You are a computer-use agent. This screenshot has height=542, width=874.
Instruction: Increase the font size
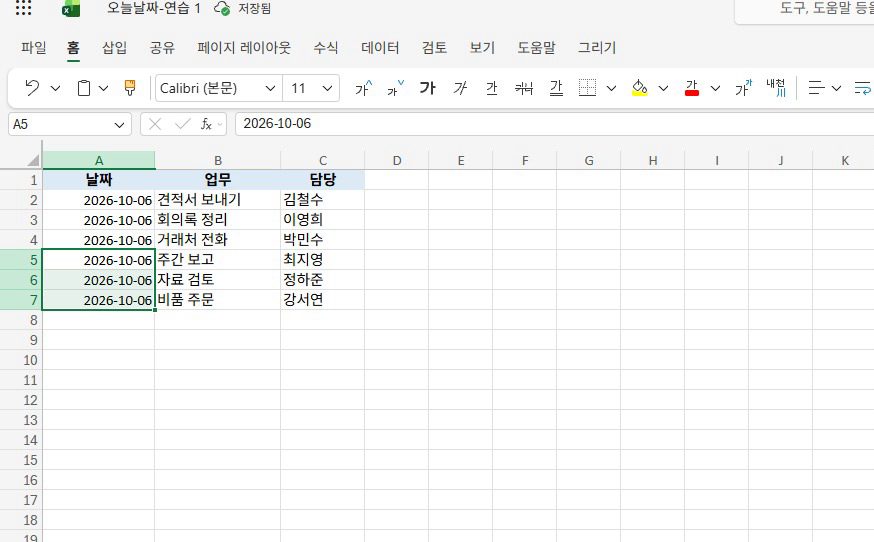coord(363,88)
